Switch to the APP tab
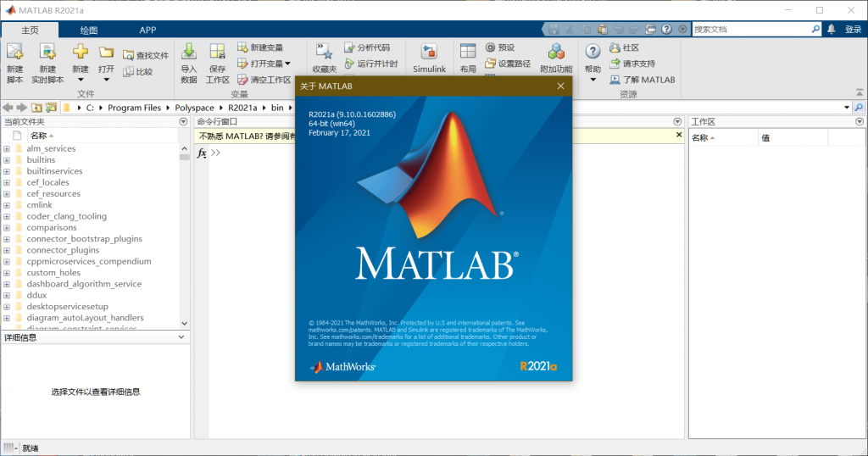868x456 pixels. pyautogui.click(x=147, y=30)
